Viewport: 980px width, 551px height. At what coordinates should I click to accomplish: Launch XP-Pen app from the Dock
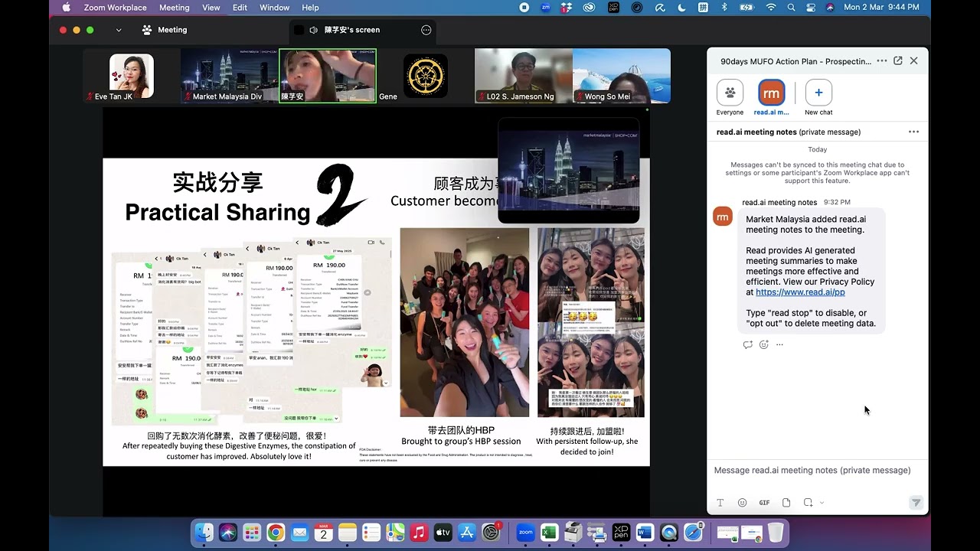(621, 532)
